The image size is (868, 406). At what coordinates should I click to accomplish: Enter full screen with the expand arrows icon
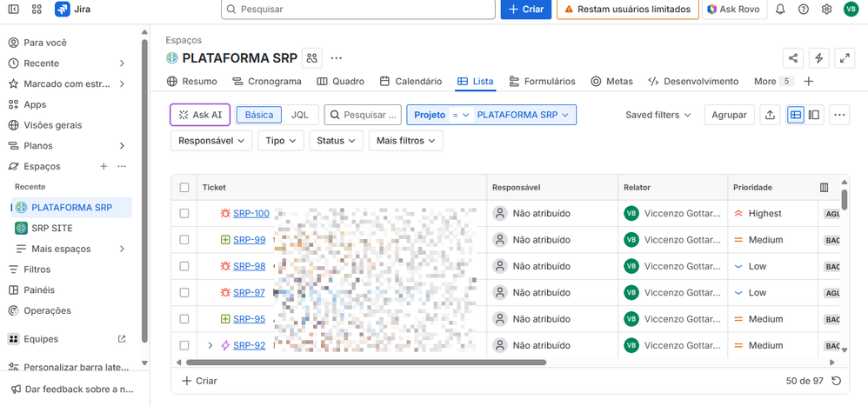point(845,58)
